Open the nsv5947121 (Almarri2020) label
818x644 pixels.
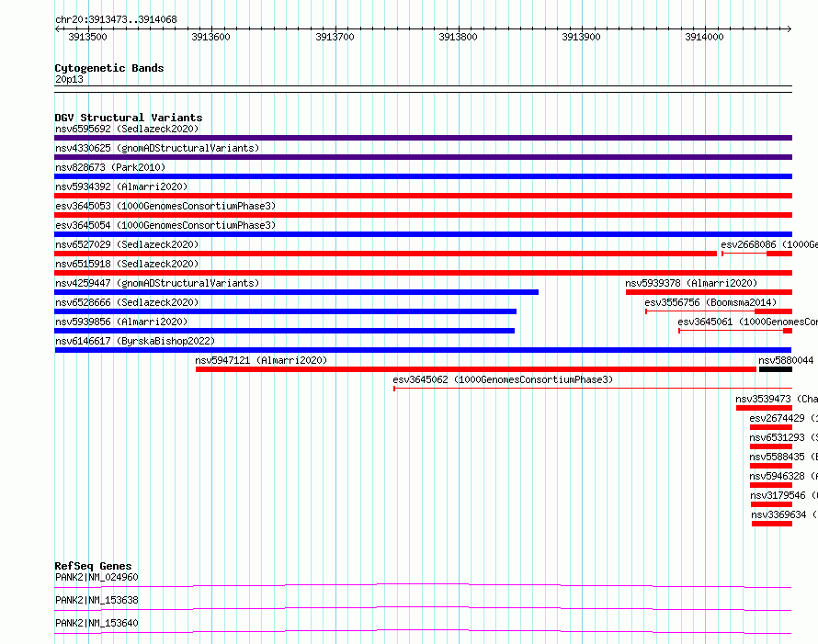pos(261,360)
